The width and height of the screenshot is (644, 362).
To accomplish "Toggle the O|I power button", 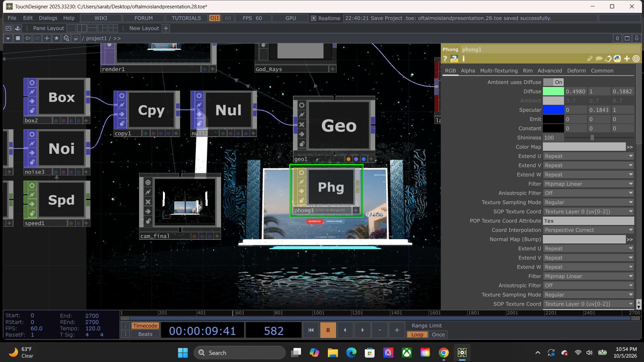I will pyautogui.click(x=214, y=18).
